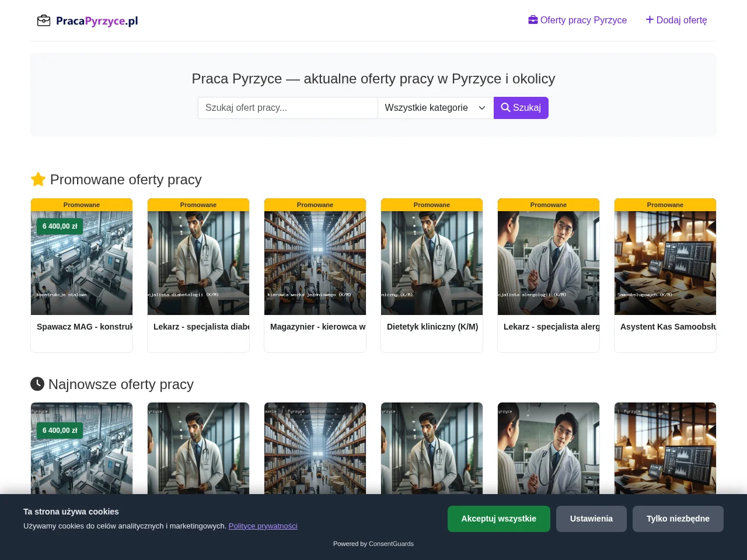This screenshot has height=560, width=747.
Task: Open newest offer trading monitors image
Action: point(665,449)
